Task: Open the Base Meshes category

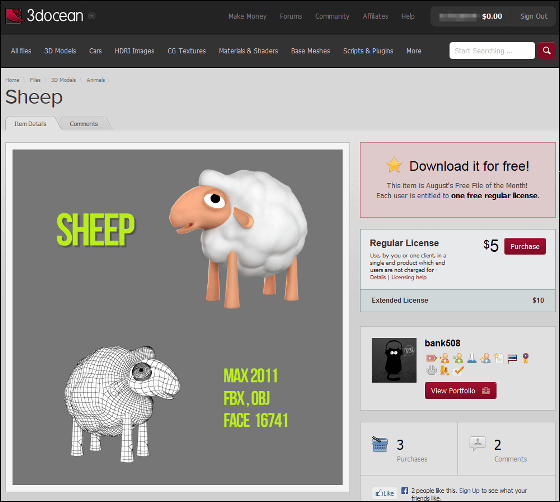Action: click(x=310, y=51)
